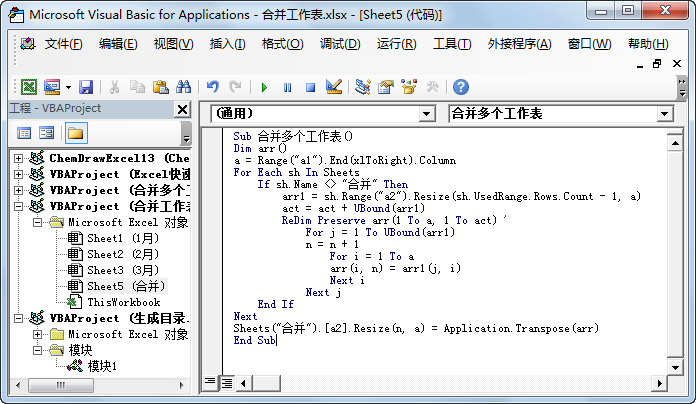
Task: Restore the inner code window
Action: [x=657, y=64]
